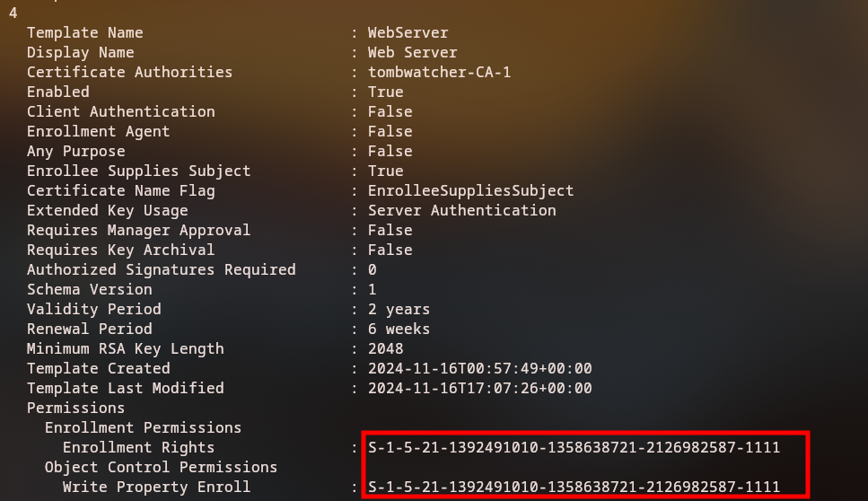Click the 'Client Authentication' label
868x501 pixels.
(x=120, y=111)
